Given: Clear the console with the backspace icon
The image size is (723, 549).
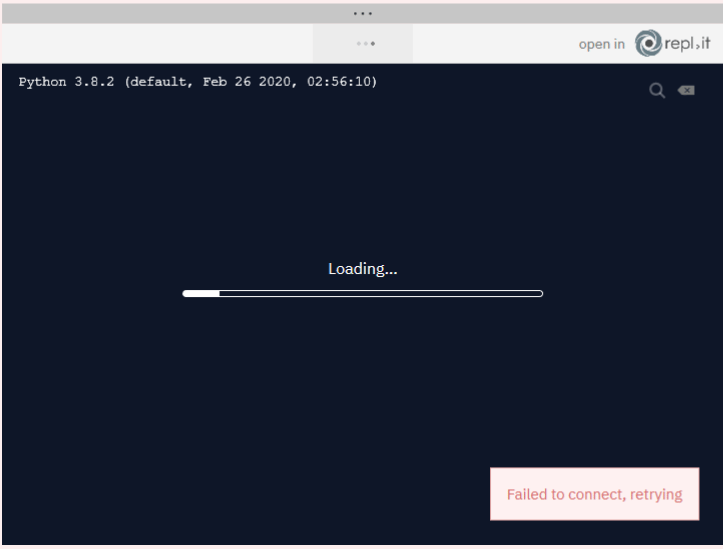Looking at the screenshot, I should click(x=686, y=90).
